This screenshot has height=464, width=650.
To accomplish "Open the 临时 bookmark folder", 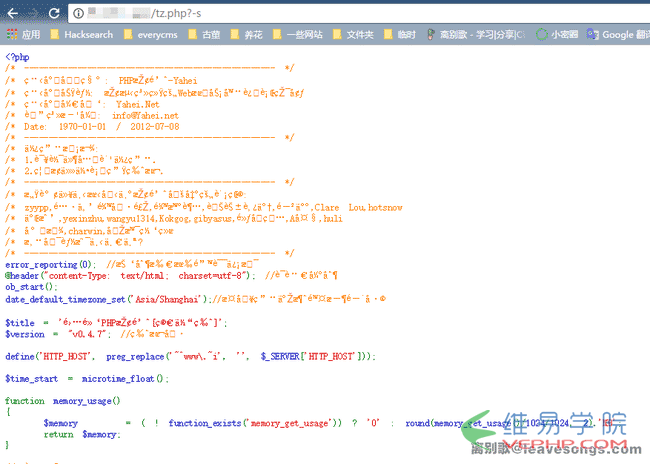I will [400, 34].
